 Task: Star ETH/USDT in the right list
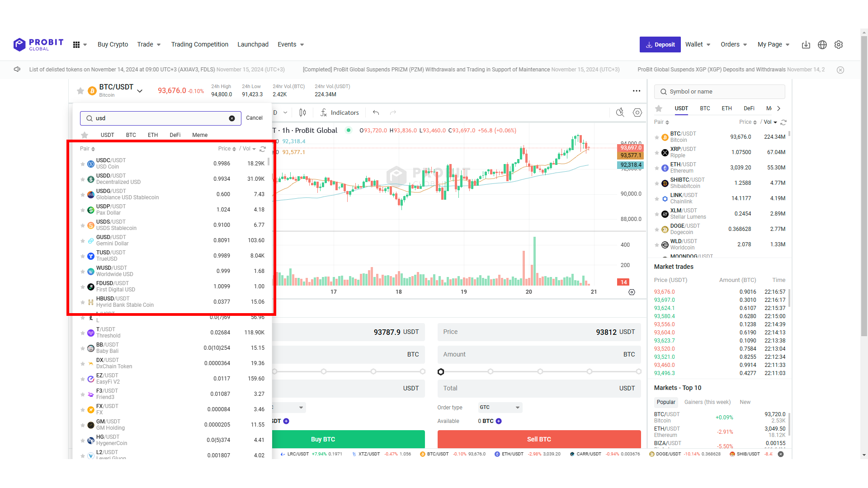(657, 168)
